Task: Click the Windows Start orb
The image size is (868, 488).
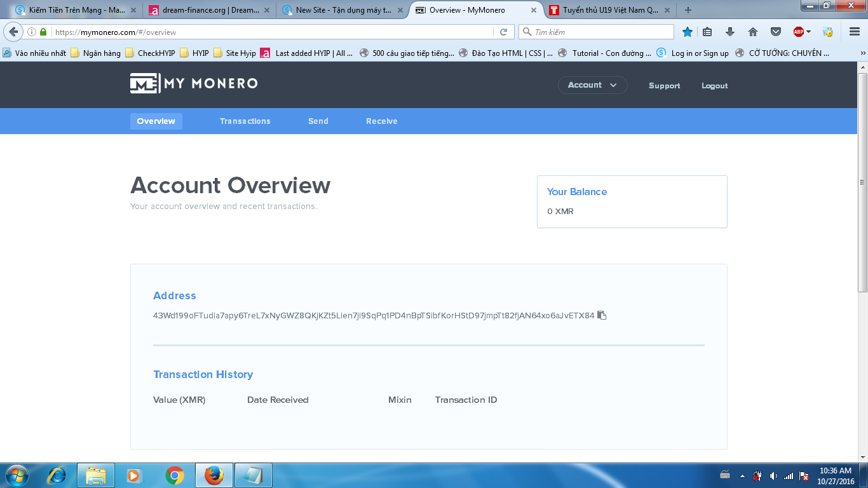Action: (x=17, y=475)
